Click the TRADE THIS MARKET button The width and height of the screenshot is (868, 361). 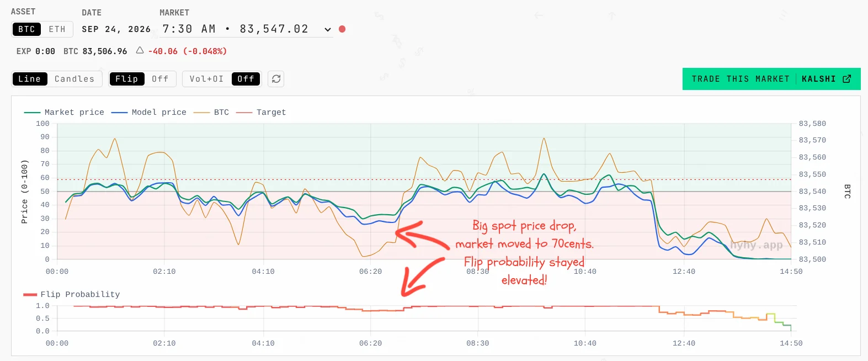pos(771,79)
